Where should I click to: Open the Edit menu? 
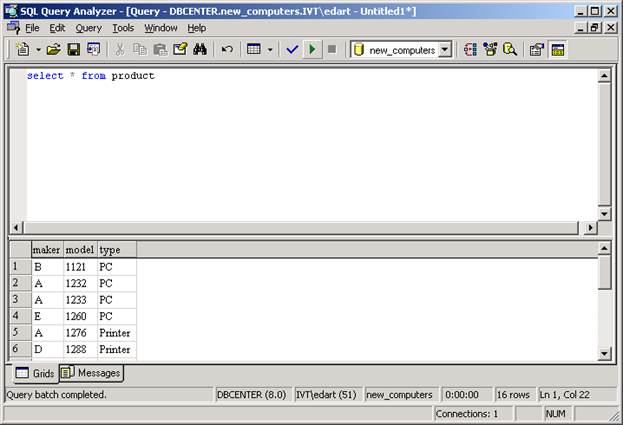click(57, 28)
